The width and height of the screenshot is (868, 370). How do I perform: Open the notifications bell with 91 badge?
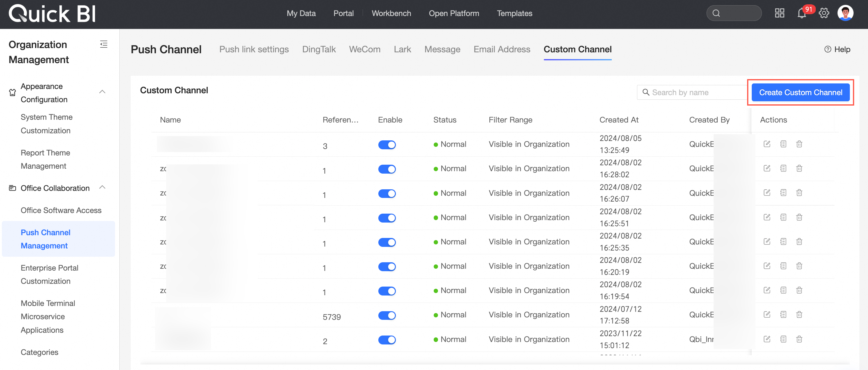(802, 13)
